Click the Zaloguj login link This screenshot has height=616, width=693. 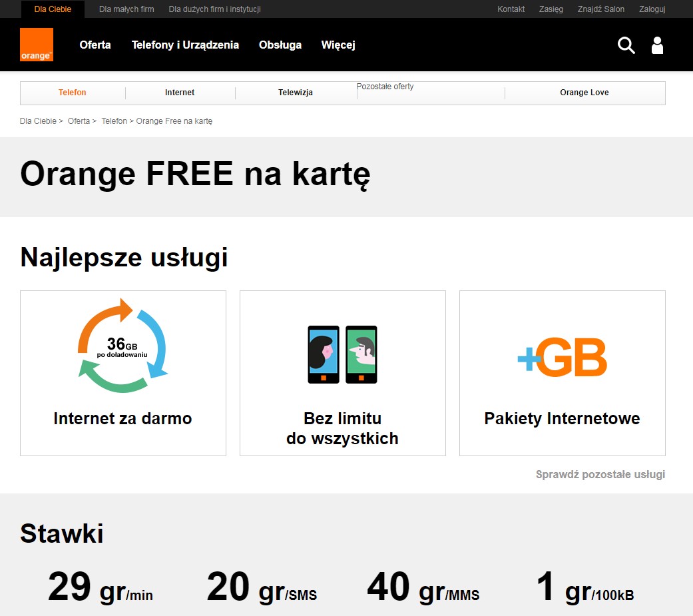[x=652, y=9]
